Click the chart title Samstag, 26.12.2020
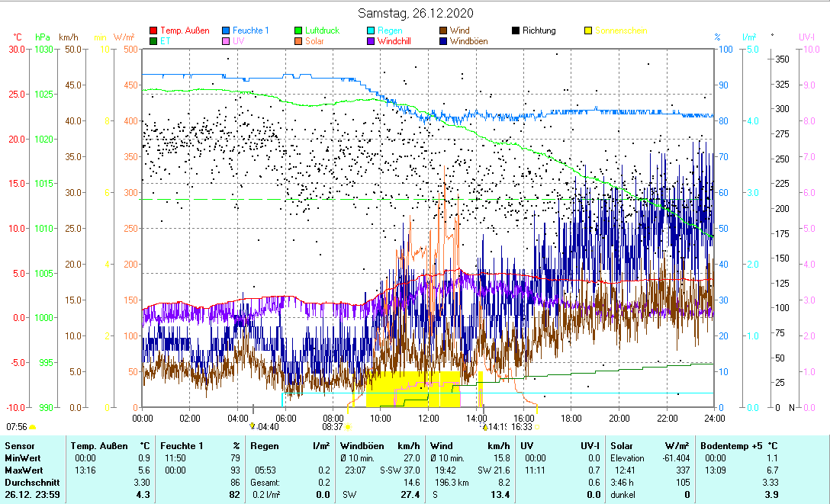The image size is (830, 504). click(417, 13)
